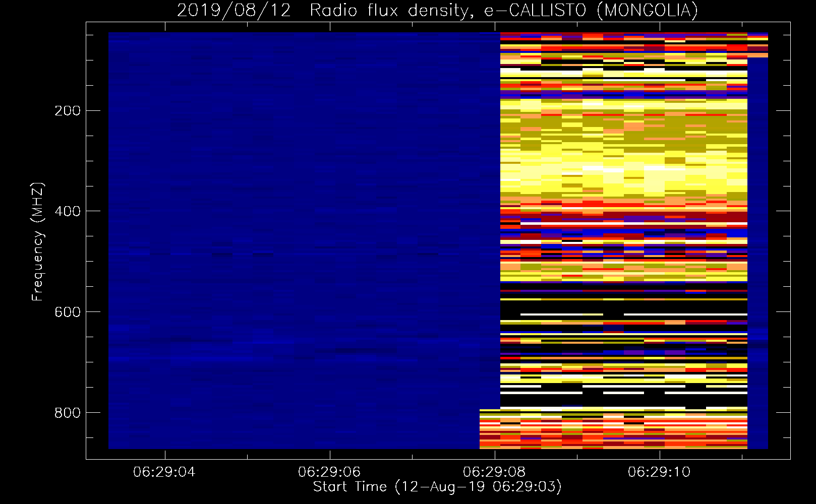Click the 06:29:06 time tick label
Viewport: 816px width, 504px height.
(x=329, y=472)
